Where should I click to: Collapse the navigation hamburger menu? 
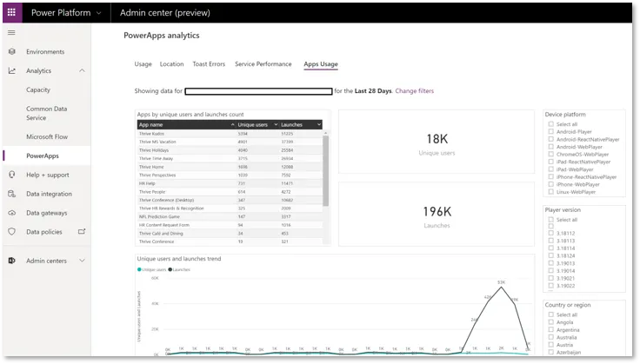click(11, 33)
